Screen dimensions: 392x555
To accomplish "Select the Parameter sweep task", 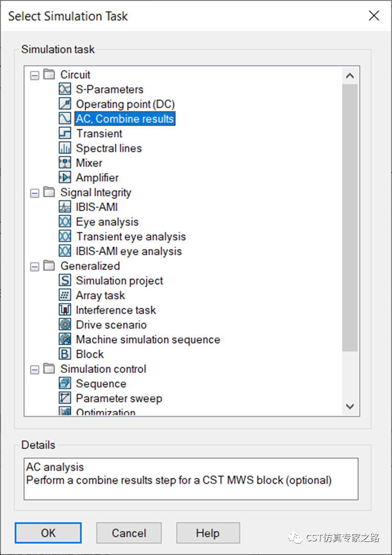I will [119, 399].
